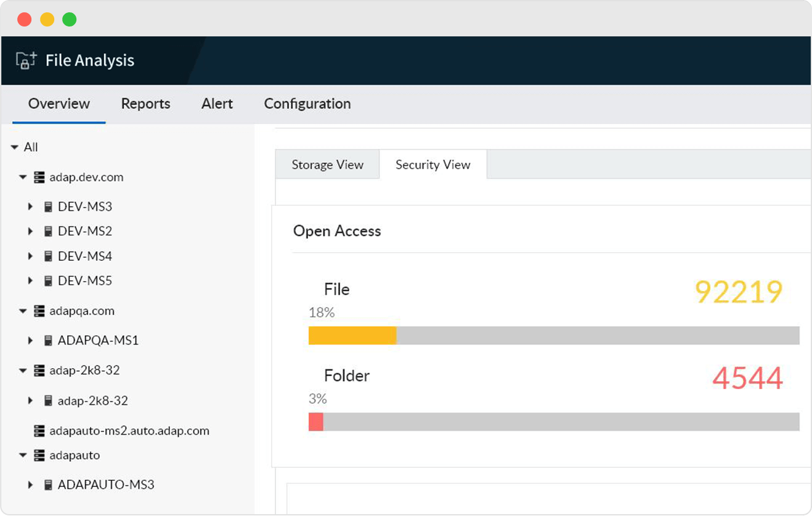Click the adap.dev.com domain server icon

coord(39,178)
